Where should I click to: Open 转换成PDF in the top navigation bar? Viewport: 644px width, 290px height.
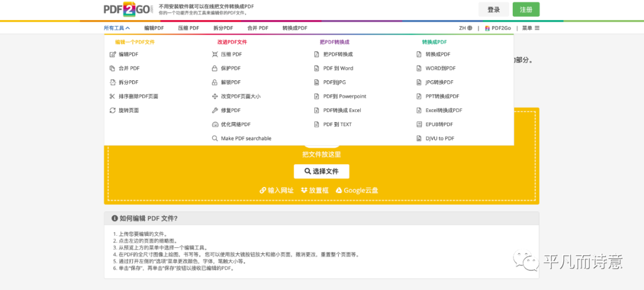295,28
